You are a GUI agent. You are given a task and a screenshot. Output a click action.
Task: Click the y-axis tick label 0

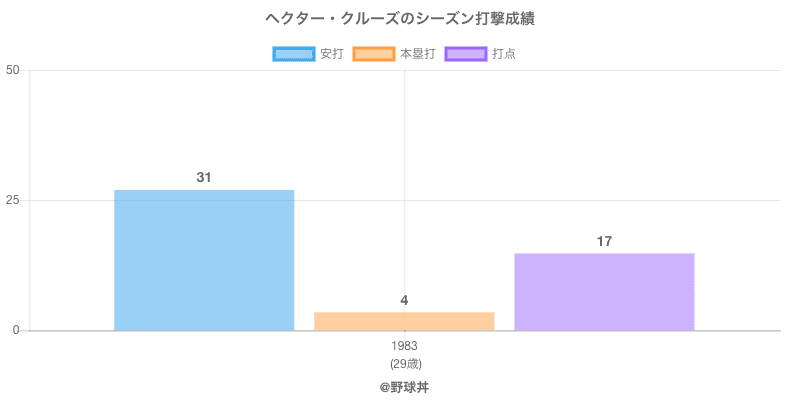pyautogui.click(x=17, y=330)
